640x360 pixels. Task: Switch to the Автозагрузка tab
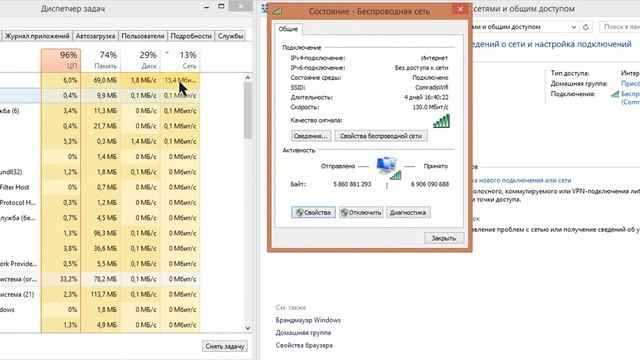click(x=95, y=36)
